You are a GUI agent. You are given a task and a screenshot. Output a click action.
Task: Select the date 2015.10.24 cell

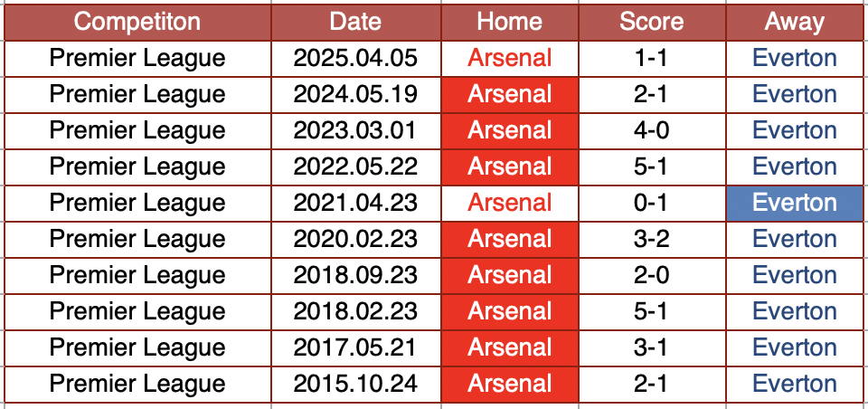355,384
